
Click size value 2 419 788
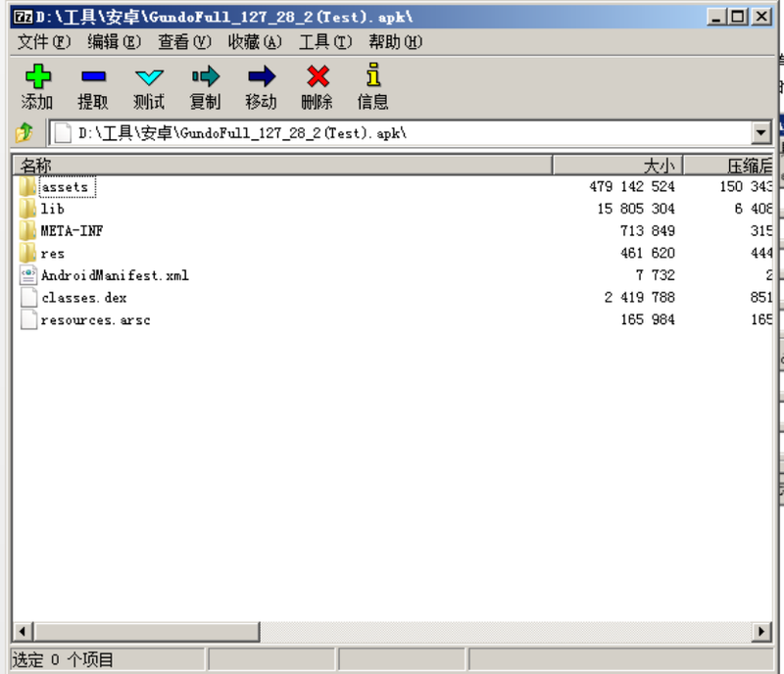pyautogui.click(x=640, y=298)
